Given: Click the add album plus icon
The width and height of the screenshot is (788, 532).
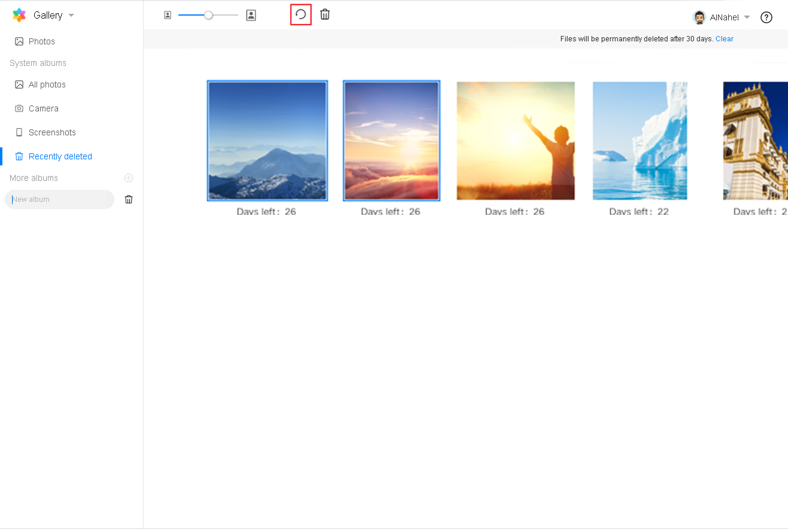Looking at the screenshot, I should coord(129,178).
